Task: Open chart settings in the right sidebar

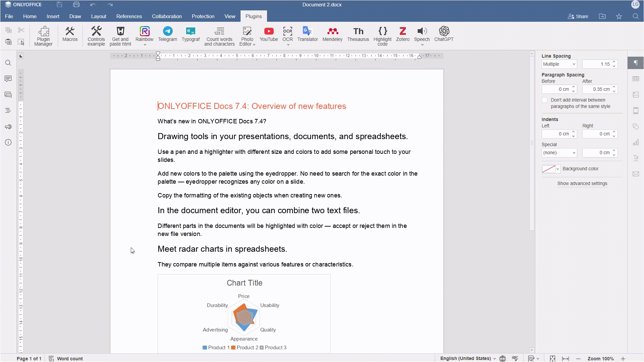Action: (636, 142)
